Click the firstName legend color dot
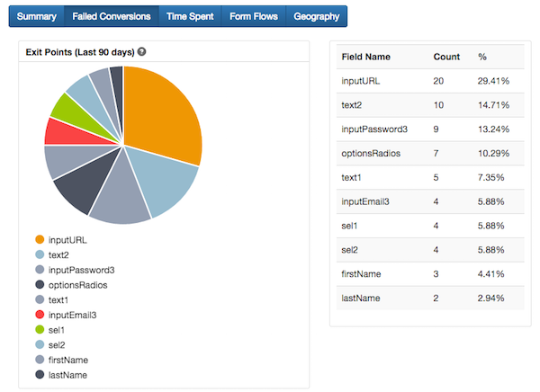This screenshot has height=392, width=540. tap(40, 360)
